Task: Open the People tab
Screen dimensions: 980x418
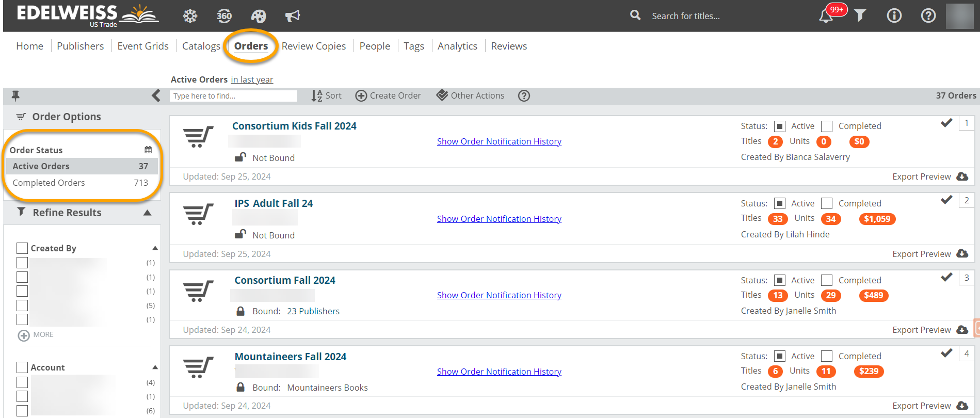Action: [x=375, y=46]
